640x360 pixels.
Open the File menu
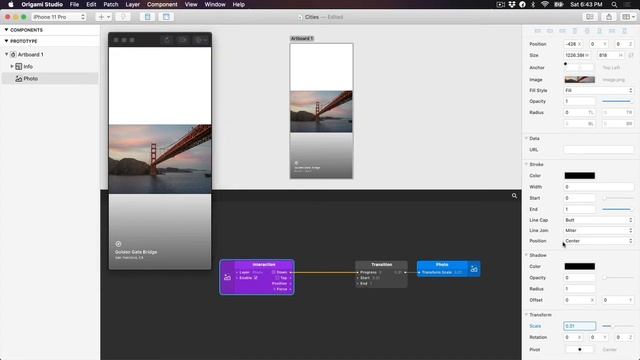(x=74, y=4)
